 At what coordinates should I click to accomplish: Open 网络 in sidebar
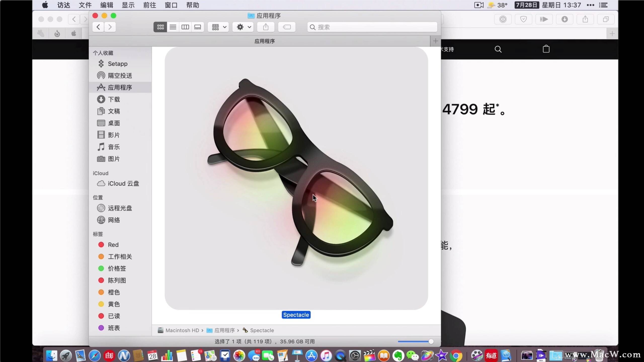point(120,220)
